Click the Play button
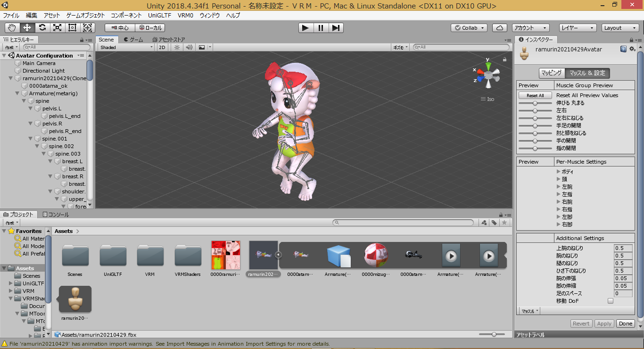Screen dimensions: 644x349 point(305,28)
